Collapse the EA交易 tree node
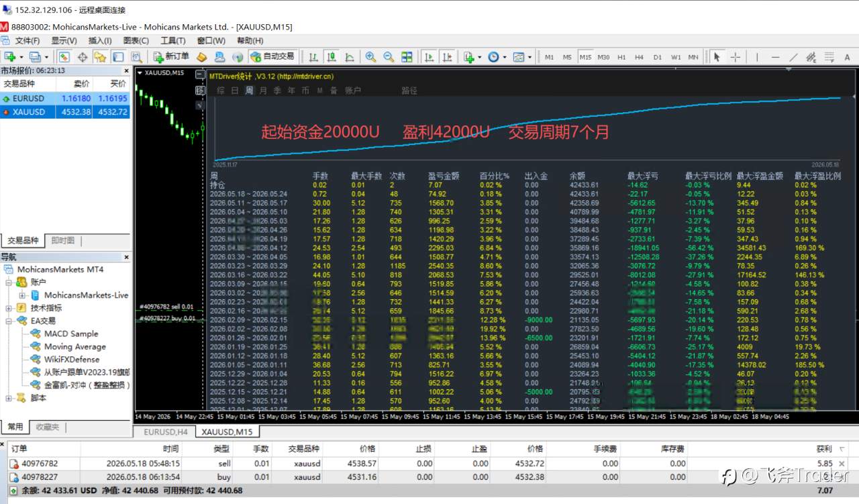Viewport: 859px width, 504px height. point(9,321)
